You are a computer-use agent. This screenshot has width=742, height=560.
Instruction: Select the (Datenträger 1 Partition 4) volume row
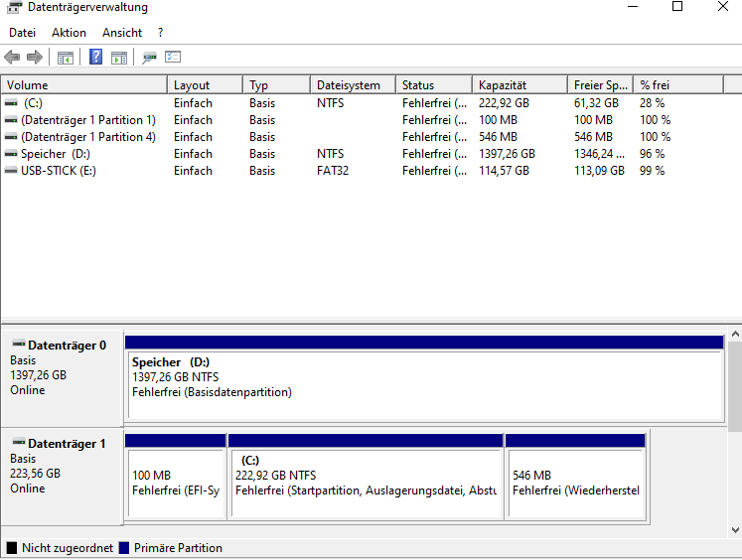point(362,137)
